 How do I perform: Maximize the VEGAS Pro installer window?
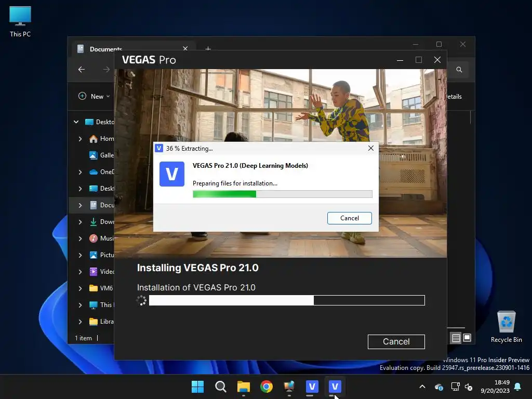tap(419, 60)
